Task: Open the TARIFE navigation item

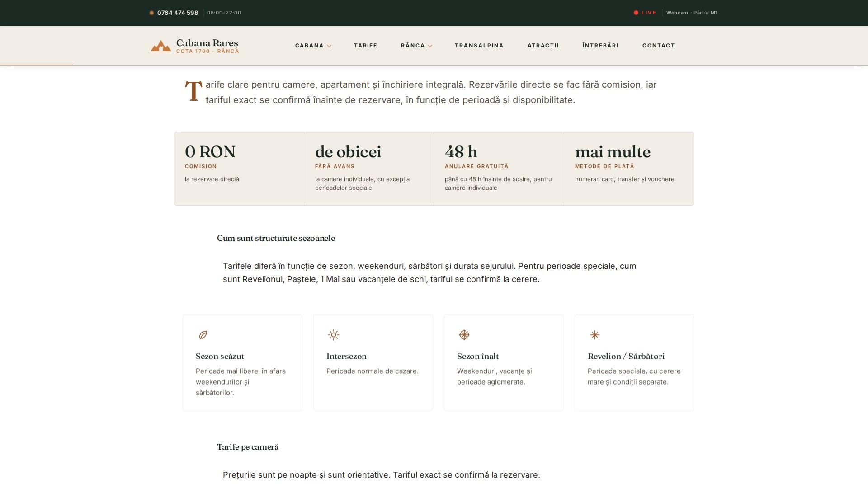Action: [365, 46]
